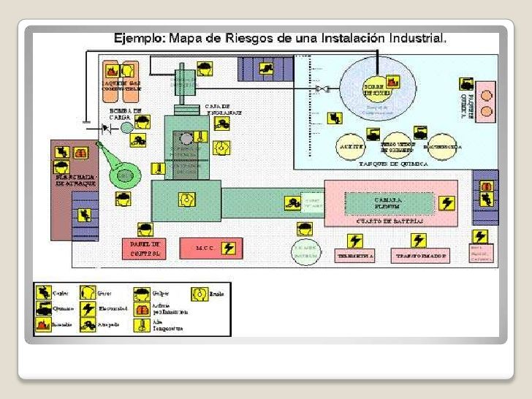This screenshot has height=399, width=532.
Task: Click the gate valve symbol on the pipe
Action: click(x=322, y=89)
